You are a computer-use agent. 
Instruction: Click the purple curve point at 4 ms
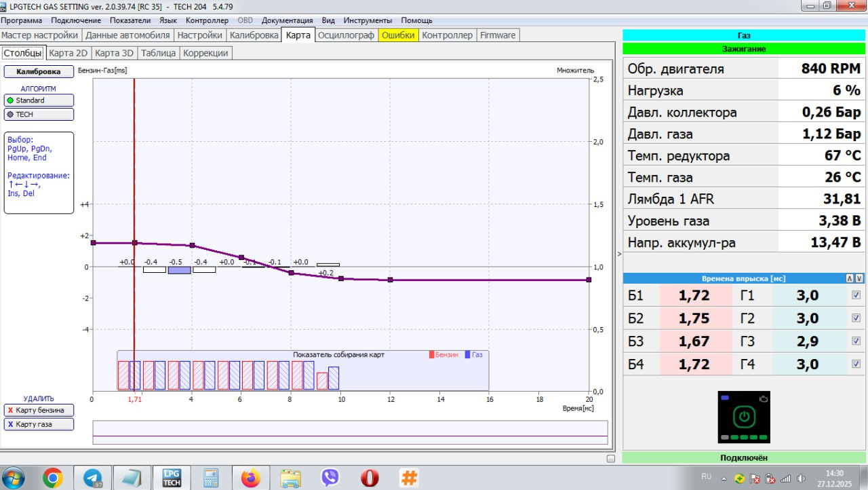[193, 246]
